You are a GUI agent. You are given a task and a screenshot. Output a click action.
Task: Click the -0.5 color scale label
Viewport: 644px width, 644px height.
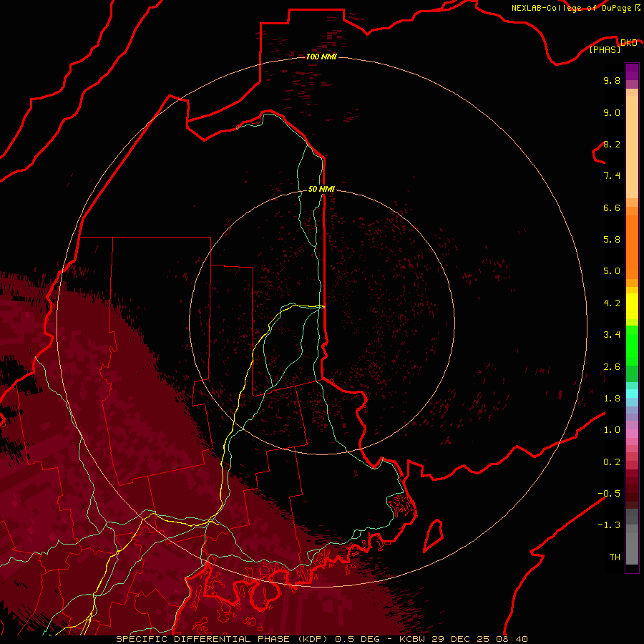tap(609, 494)
